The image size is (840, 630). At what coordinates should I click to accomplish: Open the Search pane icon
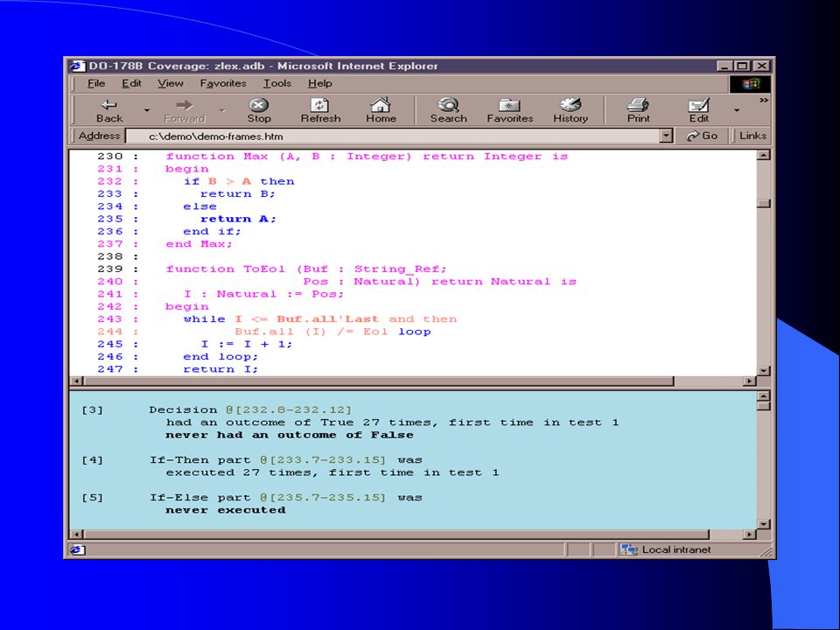(448, 110)
